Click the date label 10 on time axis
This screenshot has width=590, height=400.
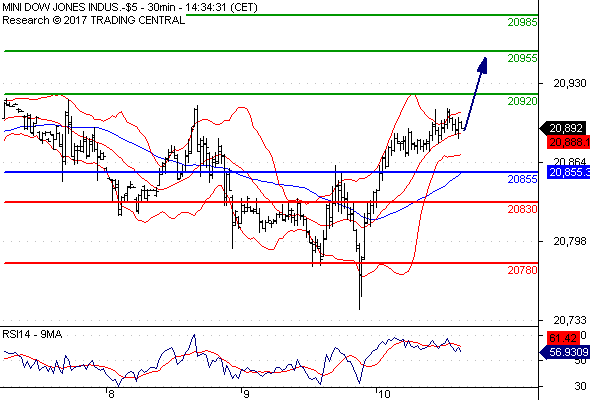pyautogui.click(x=384, y=394)
